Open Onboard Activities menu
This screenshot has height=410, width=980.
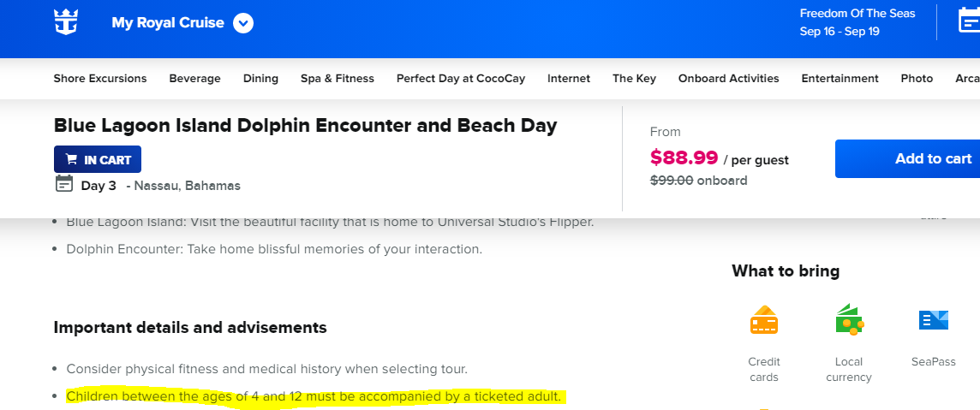pyautogui.click(x=729, y=79)
